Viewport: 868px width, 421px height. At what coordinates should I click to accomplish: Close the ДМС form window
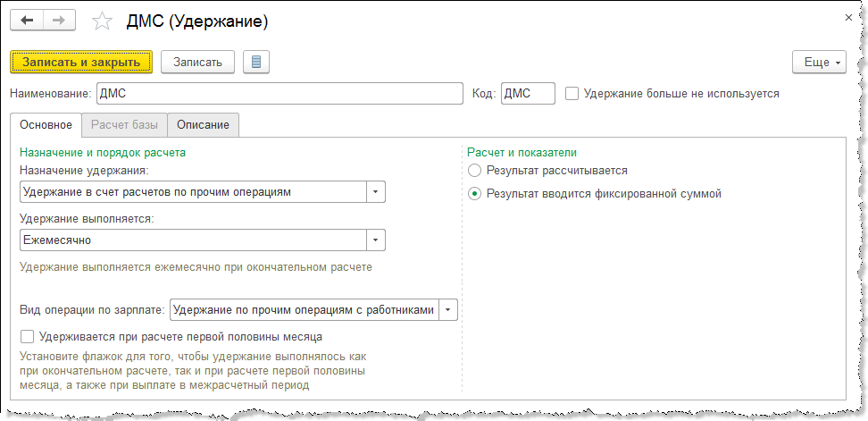pyautogui.click(x=847, y=17)
